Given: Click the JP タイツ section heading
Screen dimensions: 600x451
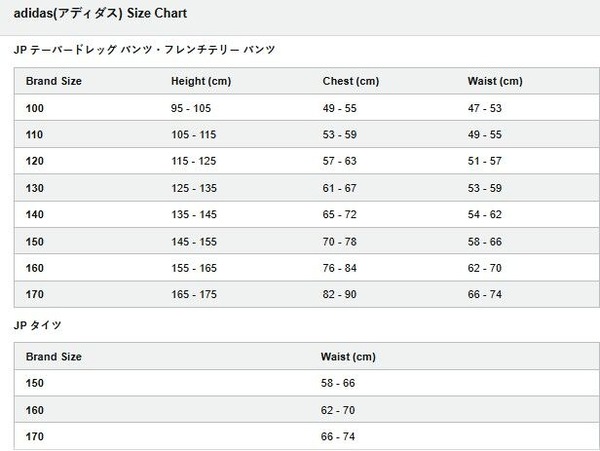Looking at the screenshot, I should [x=38, y=325].
